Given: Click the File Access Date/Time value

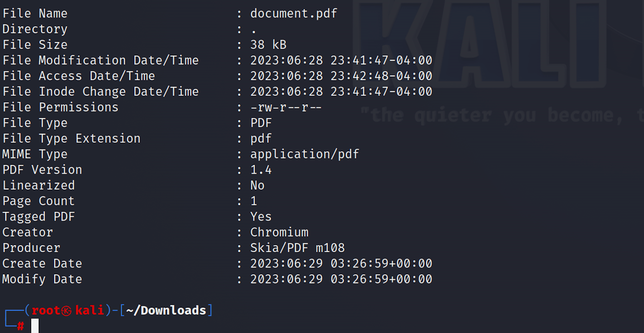Looking at the screenshot, I should (341, 76).
